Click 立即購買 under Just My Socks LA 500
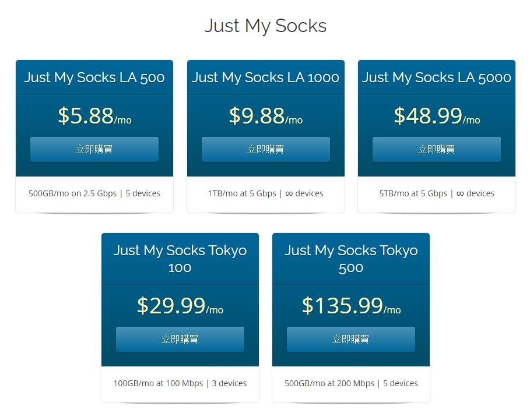This screenshot has width=530, height=420. click(94, 149)
